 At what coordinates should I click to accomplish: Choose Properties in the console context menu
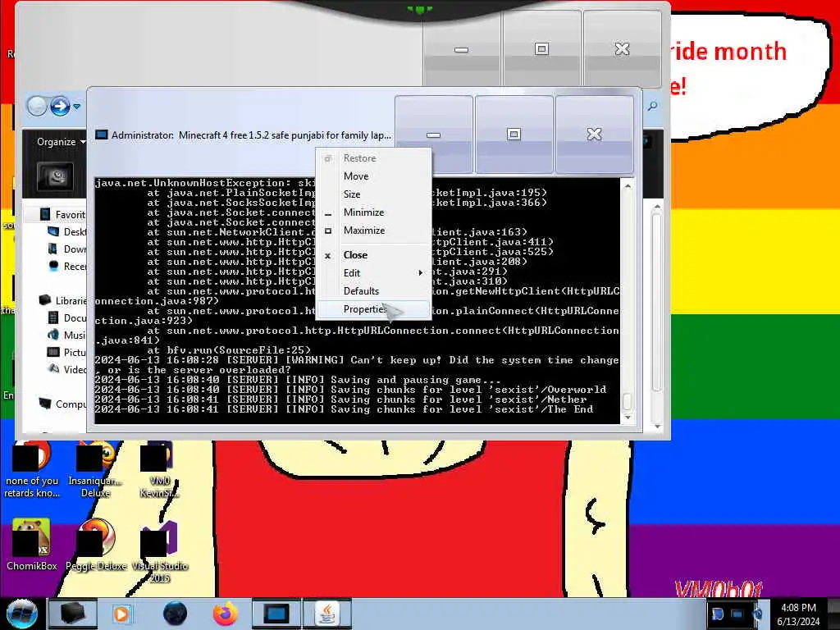tap(373, 309)
